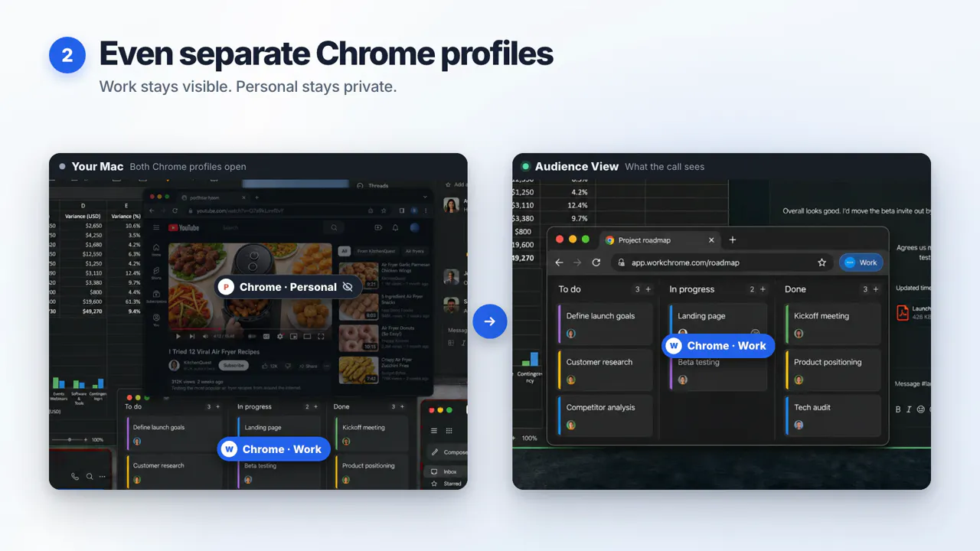Click the red video progress bar
The image size is (980, 551).
click(195, 329)
